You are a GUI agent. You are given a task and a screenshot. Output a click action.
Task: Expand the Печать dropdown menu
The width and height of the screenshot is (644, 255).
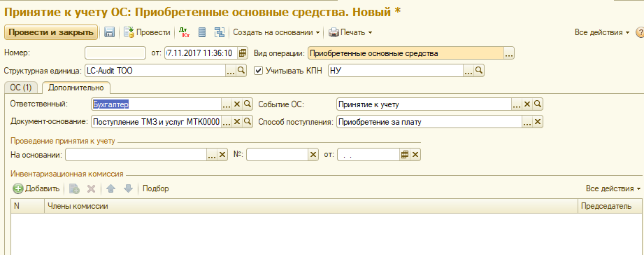350,32
